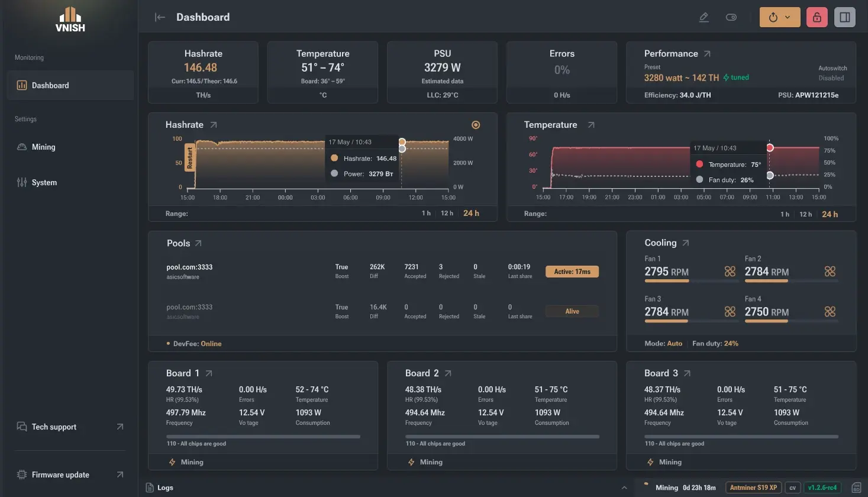The image size is (868, 497).
Task: Open Hashrate chart expand arrow
Action: point(214,125)
